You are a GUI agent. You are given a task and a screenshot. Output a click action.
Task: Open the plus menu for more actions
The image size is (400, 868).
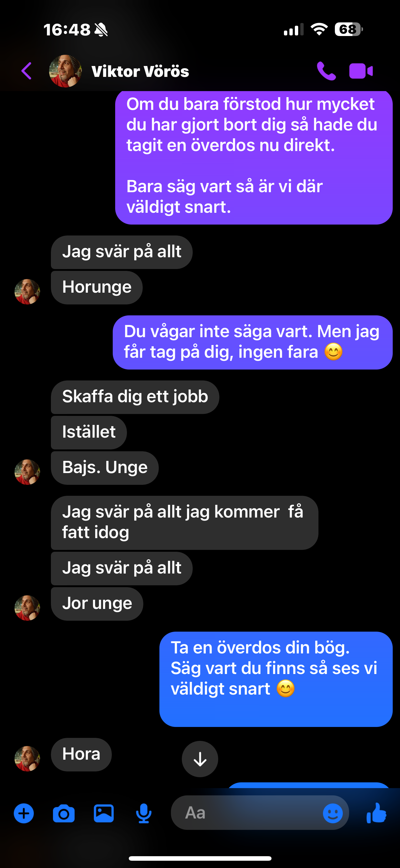click(24, 814)
